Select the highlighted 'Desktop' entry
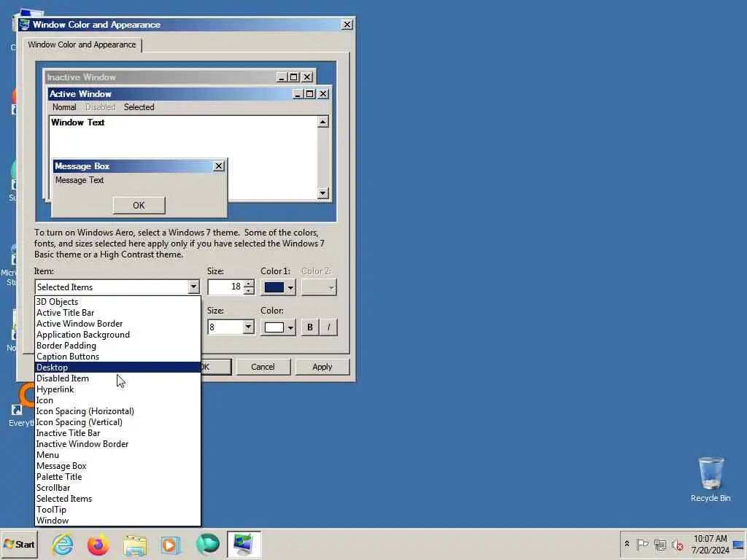 point(117,367)
